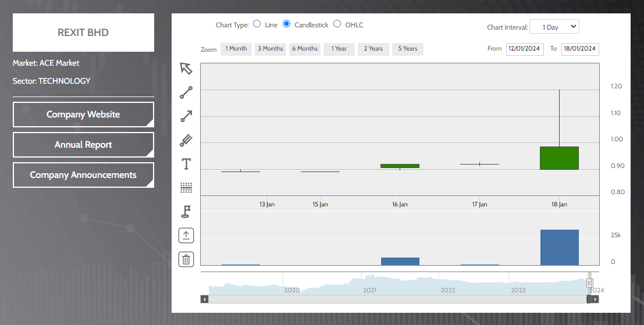Image resolution: width=644 pixels, height=325 pixels.
Task: Select the dotted grid pattern tool
Action: [x=186, y=188]
